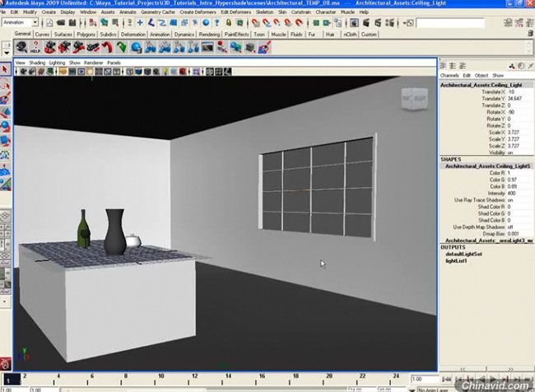Click the lasso select tool
535x392 pixels.
tap(5, 84)
